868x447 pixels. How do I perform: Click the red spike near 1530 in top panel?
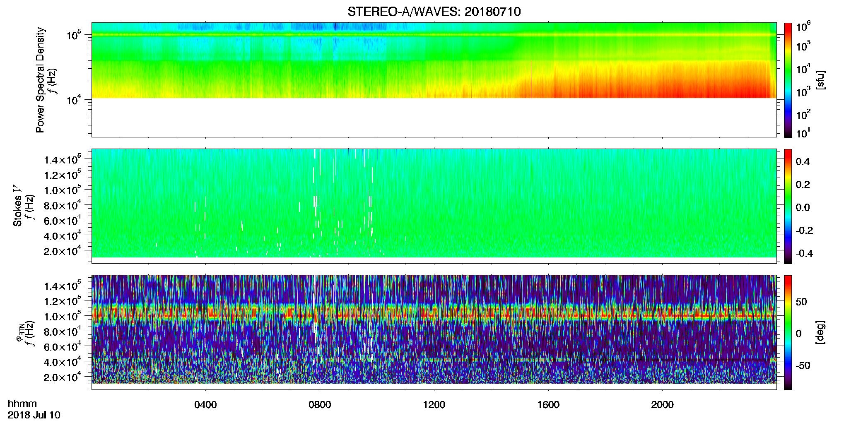pyautogui.click(x=531, y=79)
